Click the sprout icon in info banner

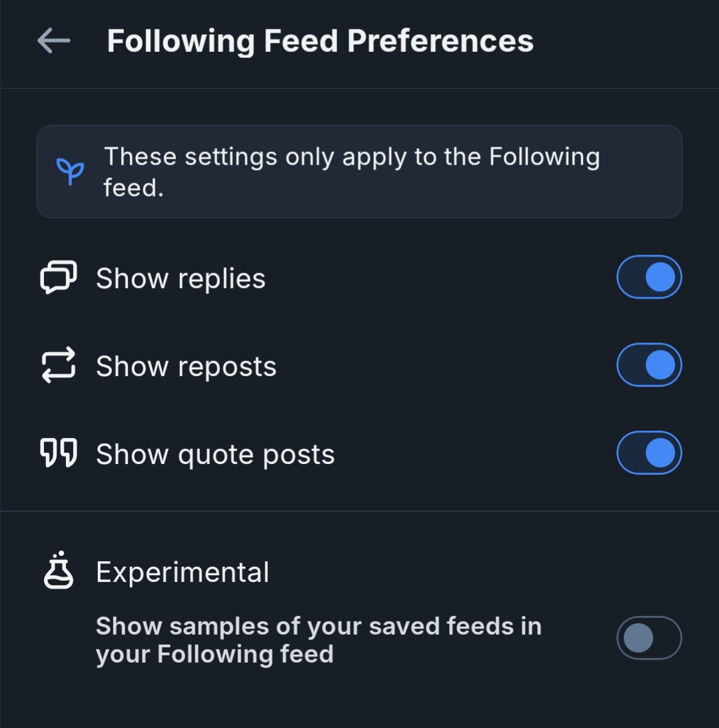70,171
